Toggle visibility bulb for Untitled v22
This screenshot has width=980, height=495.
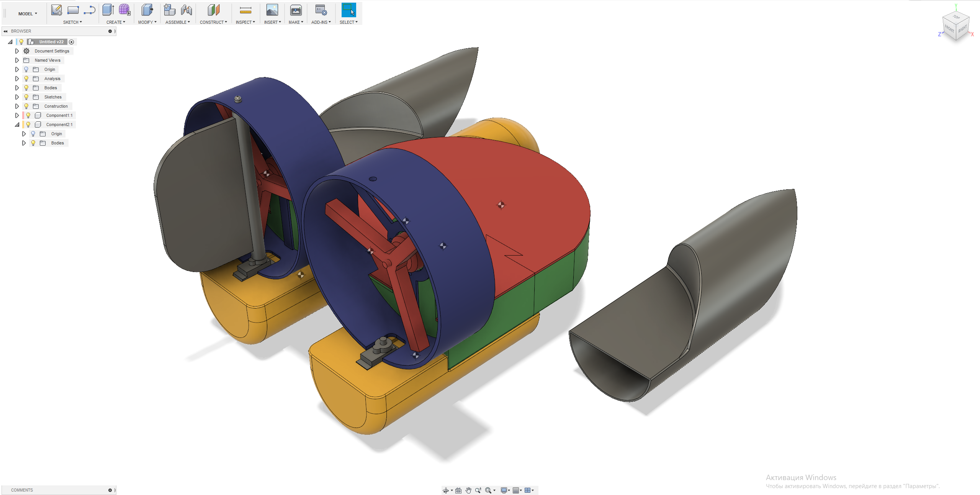tap(21, 42)
